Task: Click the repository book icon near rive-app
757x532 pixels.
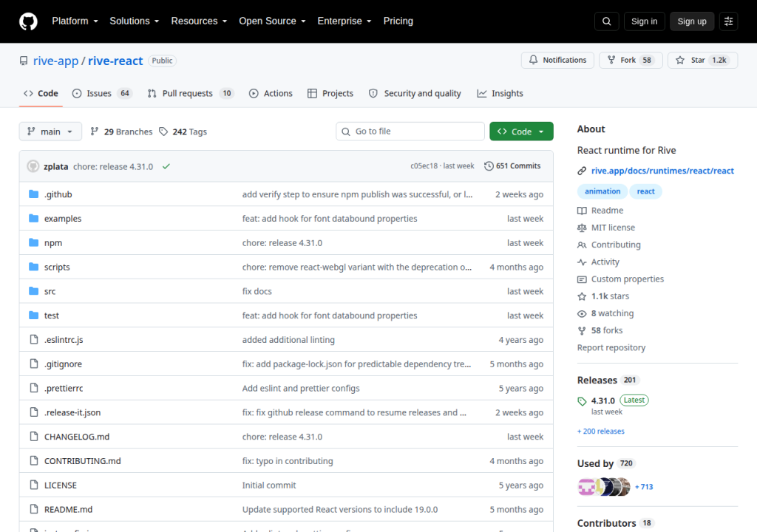Action: pyautogui.click(x=24, y=61)
